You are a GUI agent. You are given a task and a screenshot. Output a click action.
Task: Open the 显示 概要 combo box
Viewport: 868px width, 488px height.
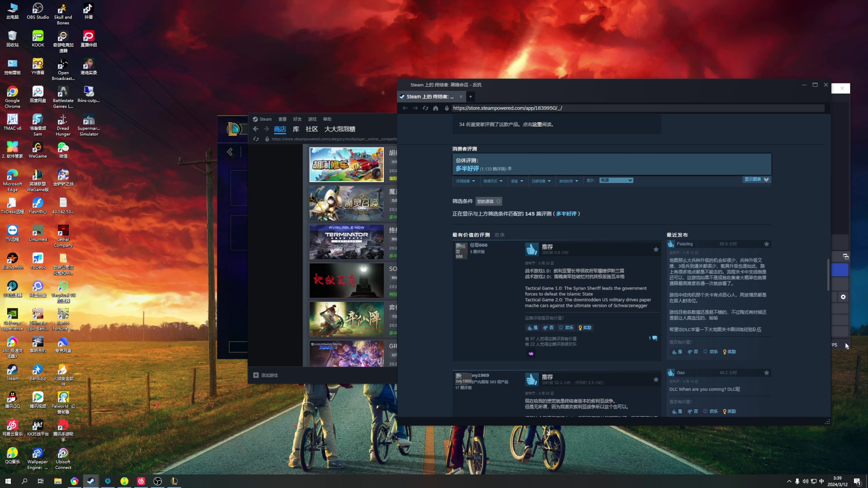pos(616,180)
